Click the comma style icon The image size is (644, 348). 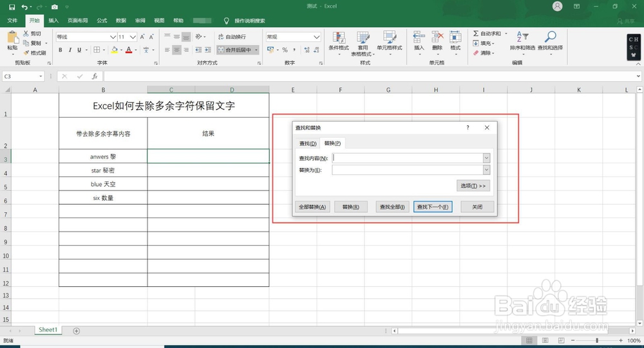[x=294, y=50]
